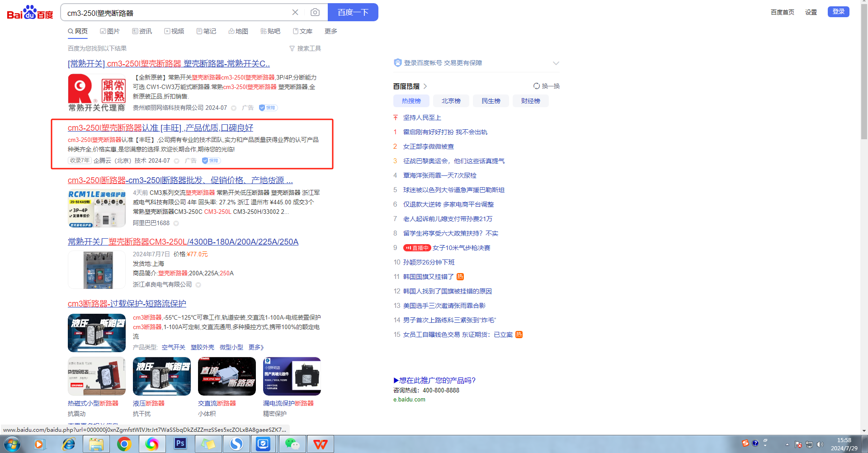
Task: Launch WeChat from the taskbar
Action: (x=292, y=444)
